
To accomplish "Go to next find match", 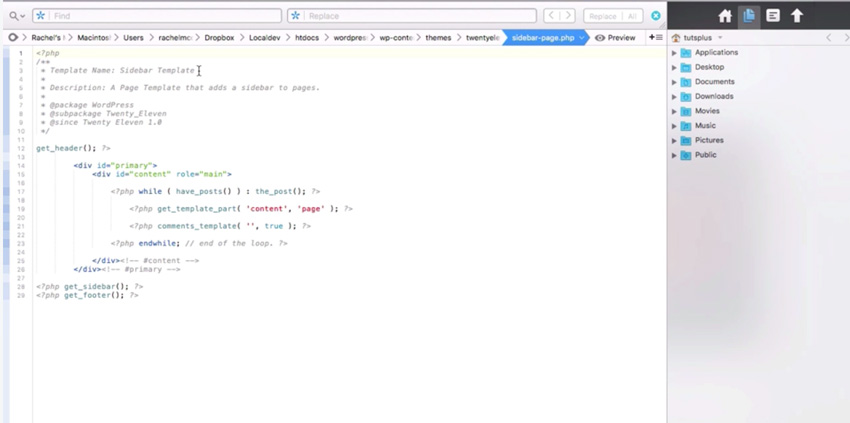I will pos(568,16).
